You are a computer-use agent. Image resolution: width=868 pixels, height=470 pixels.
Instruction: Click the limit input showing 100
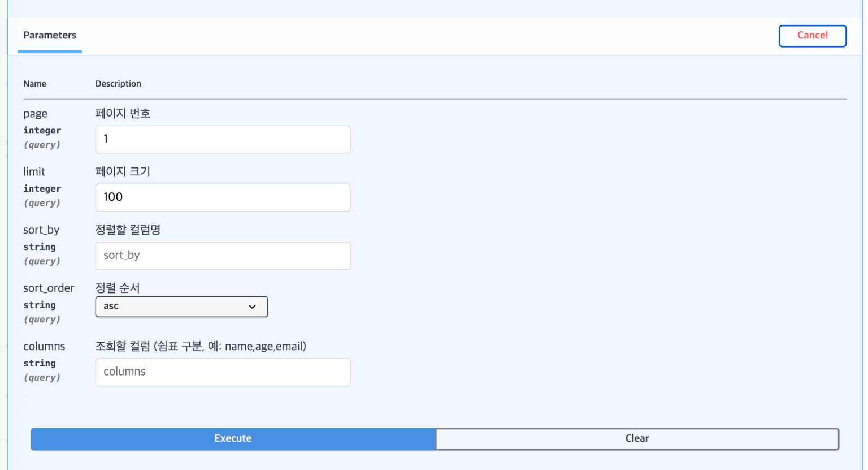223,197
